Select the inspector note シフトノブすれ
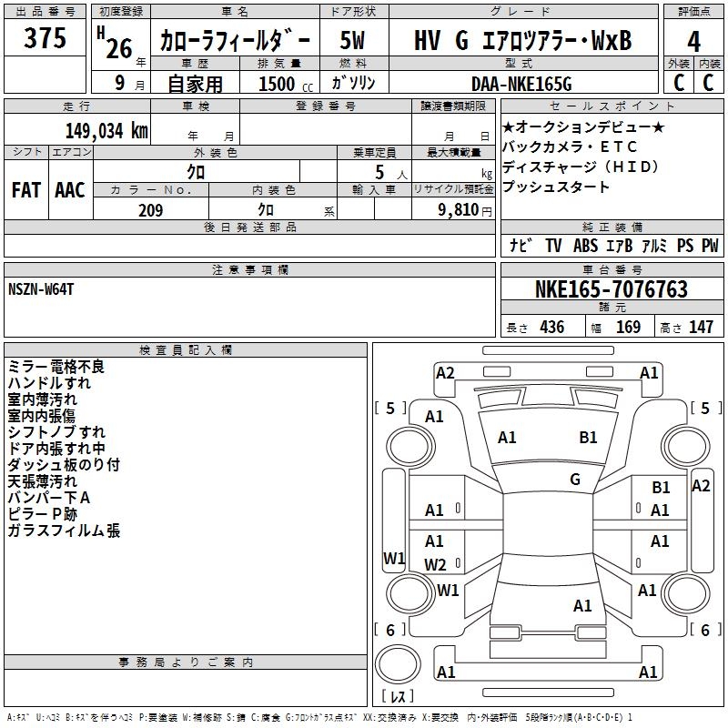This screenshot has width=728, height=728. coord(56,431)
